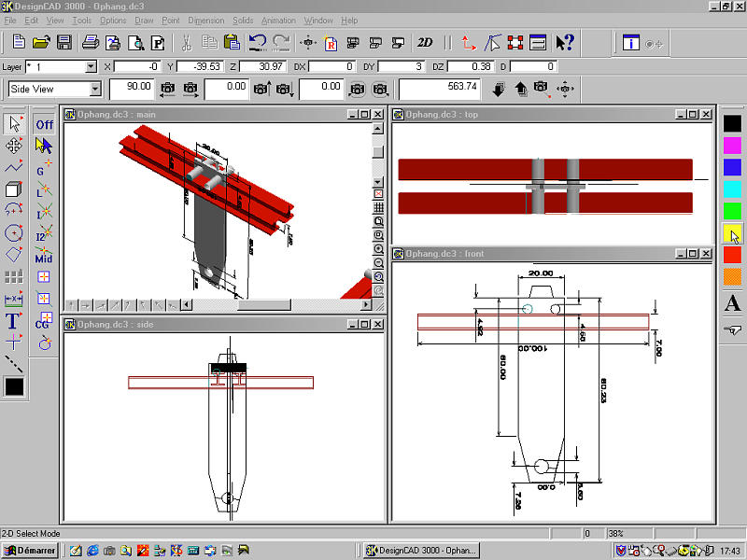Open the Side View dropdown list
This screenshot has width=747, height=560.
95,90
